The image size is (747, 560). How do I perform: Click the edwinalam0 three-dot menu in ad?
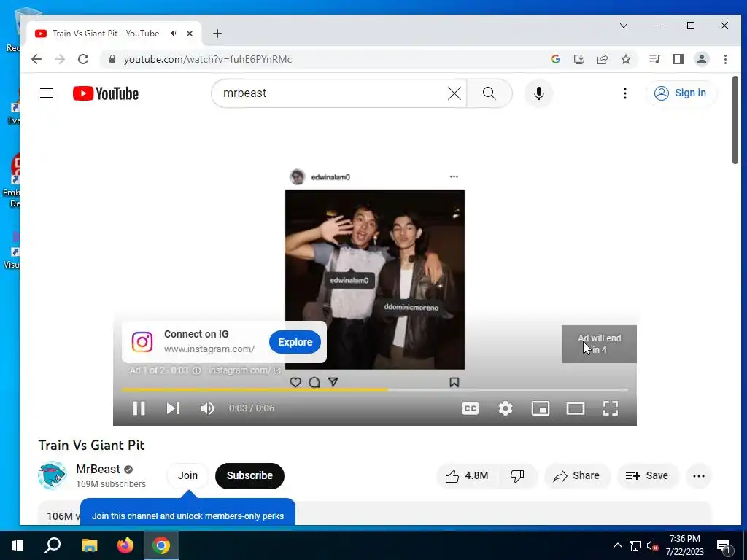click(454, 176)
